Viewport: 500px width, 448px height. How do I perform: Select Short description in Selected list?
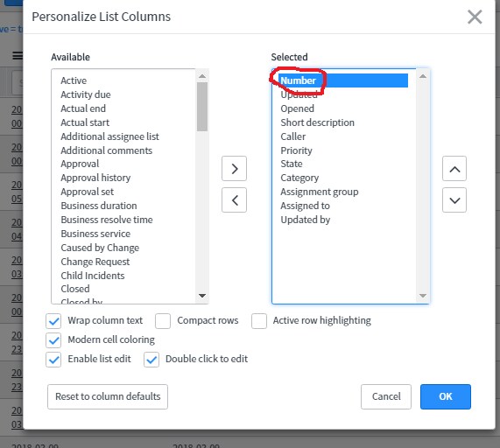317,122
